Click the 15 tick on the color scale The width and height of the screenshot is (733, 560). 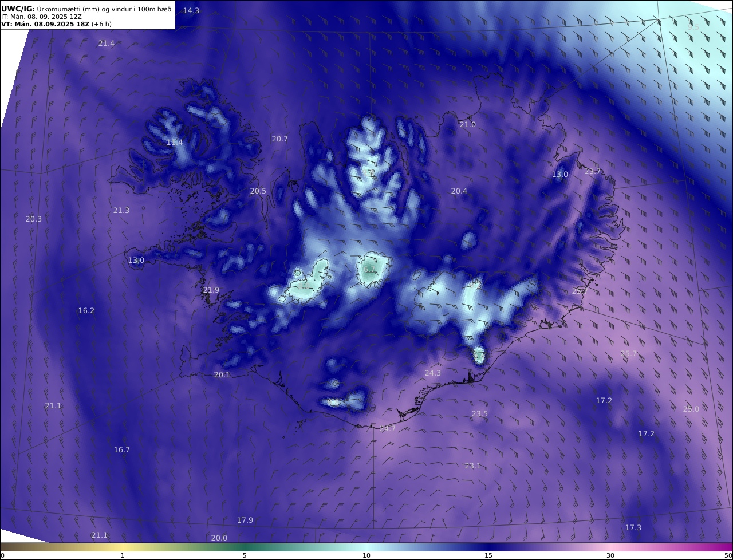pos(488,556)
